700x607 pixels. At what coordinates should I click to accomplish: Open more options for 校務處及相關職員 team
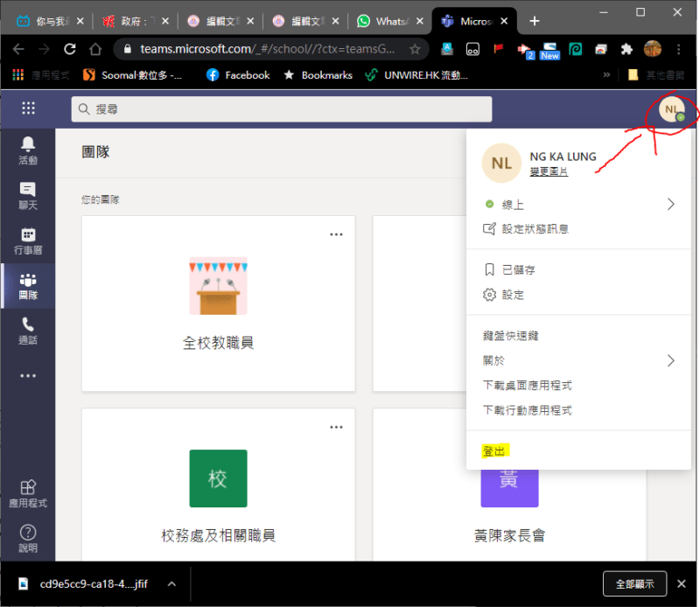tap(336, 427)
